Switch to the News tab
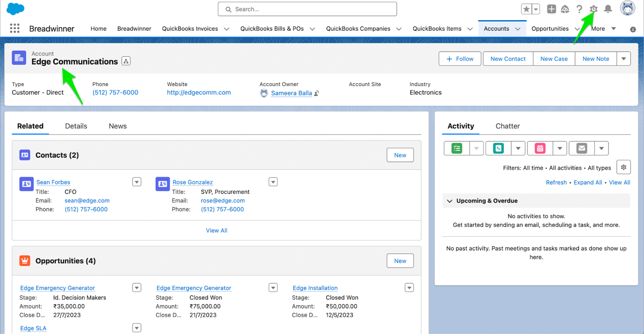 point(118,126)
